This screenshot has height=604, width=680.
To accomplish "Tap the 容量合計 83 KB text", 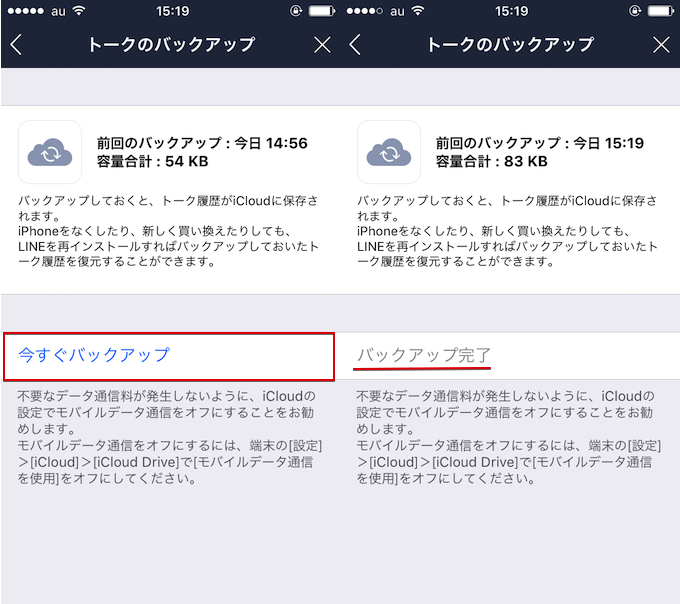I will [x=492, y=161].
